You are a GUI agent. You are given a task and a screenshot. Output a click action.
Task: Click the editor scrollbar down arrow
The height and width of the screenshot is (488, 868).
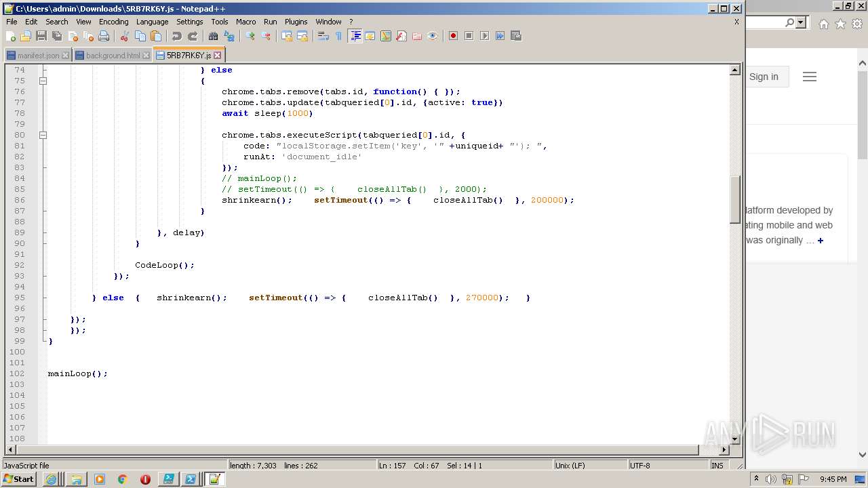(x=734, y=439)
